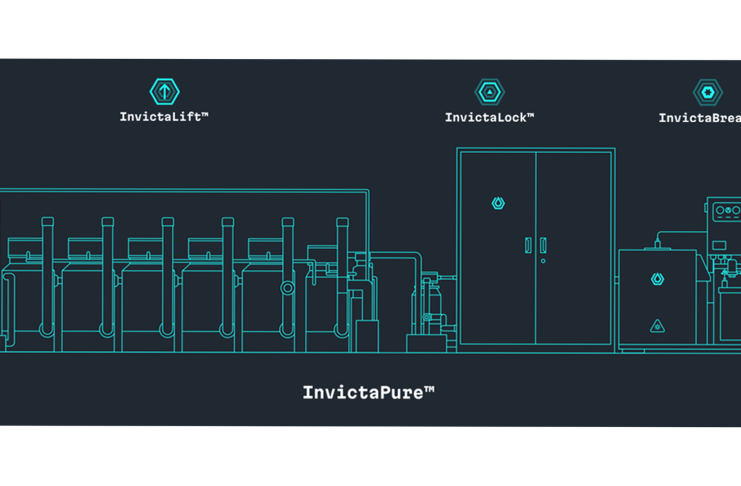Viewport: 741px width, 486px height.
Task: Click the circular valve on the tank pipe
Action: [x=288, y=288]
